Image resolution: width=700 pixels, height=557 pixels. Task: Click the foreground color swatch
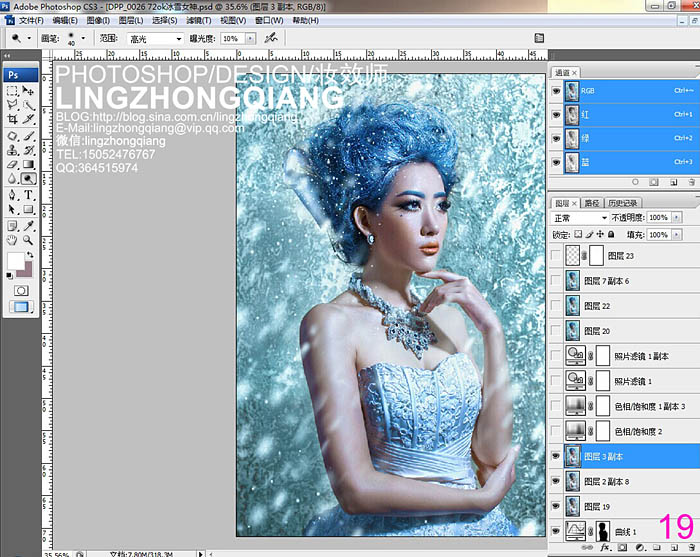16,261
